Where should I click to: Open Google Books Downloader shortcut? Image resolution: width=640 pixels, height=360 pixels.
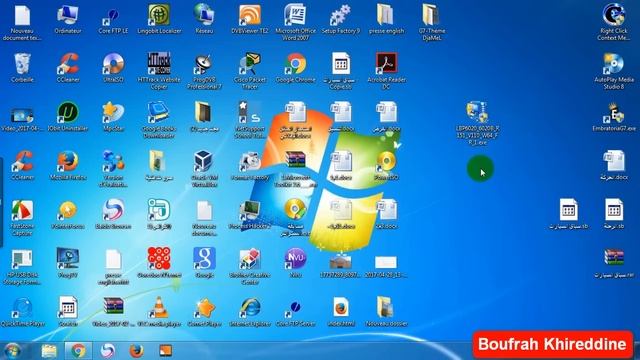tap(159, 120)
